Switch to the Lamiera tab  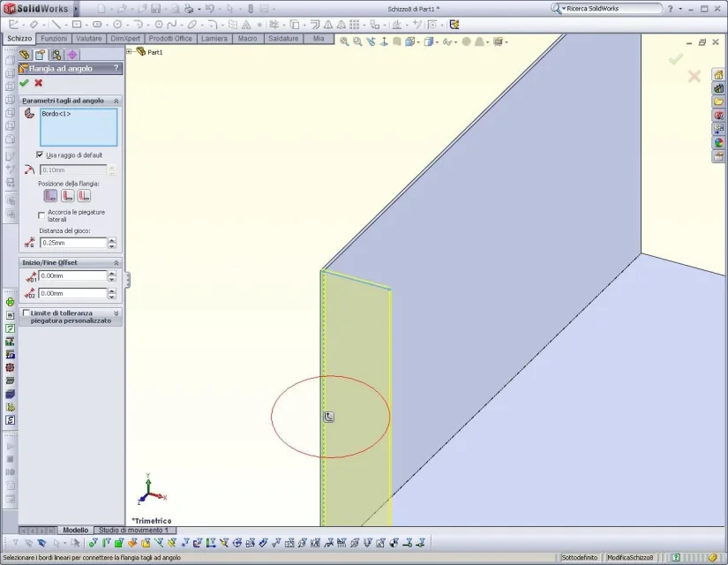pyautogui.click(x=214, y=39)
